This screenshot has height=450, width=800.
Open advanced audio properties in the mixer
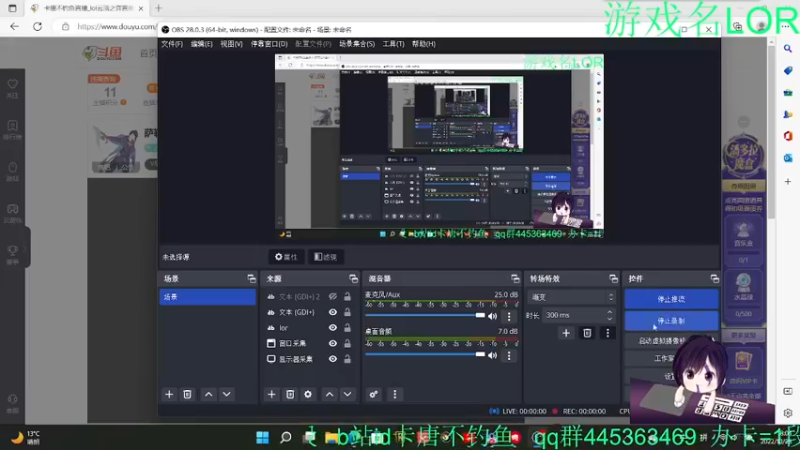tap(373, 394)
